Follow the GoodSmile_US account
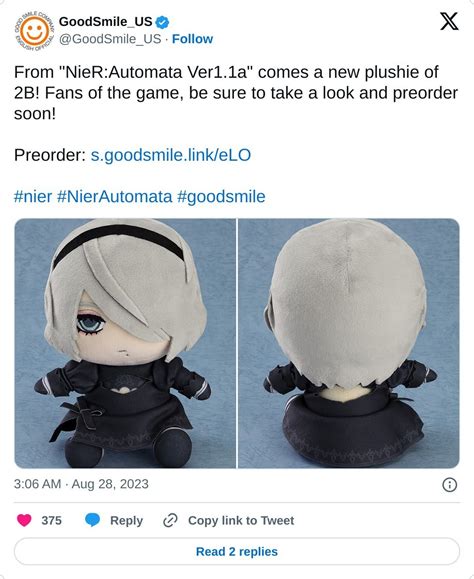 point(192,39)
